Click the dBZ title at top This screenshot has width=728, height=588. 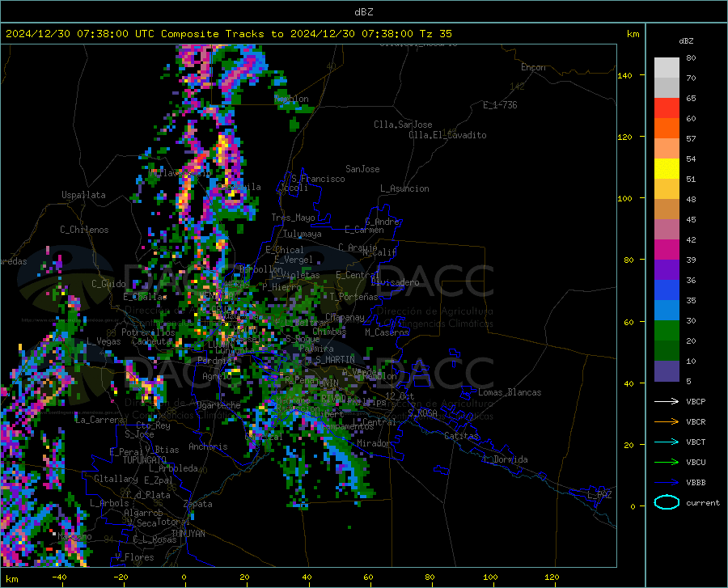click(363, 12)
